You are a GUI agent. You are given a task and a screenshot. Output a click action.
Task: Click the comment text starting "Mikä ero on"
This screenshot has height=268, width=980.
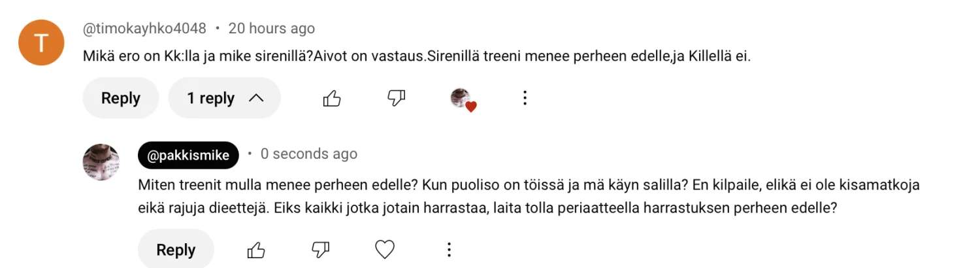pyautogui.click(x=417, y=56)
